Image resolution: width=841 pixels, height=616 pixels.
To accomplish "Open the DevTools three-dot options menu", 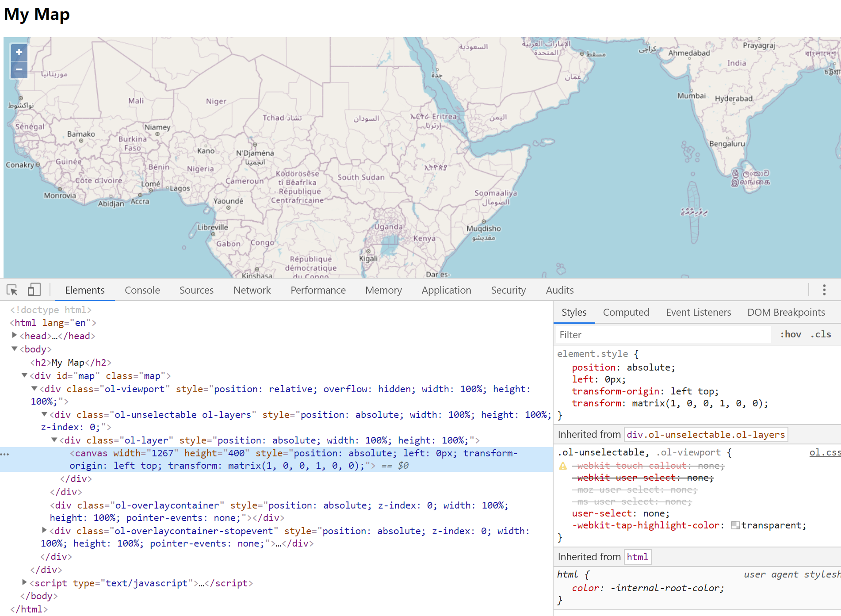I will tap(824, 290).
